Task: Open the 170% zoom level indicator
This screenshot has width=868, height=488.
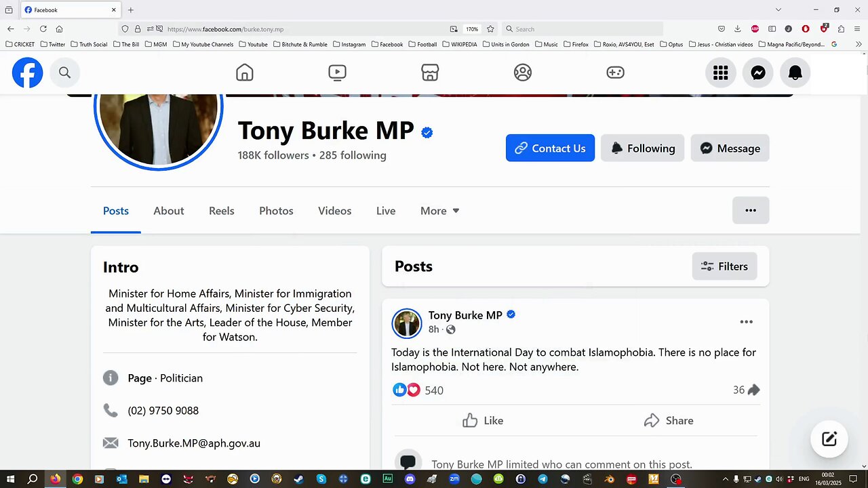Action: (472, 28)
